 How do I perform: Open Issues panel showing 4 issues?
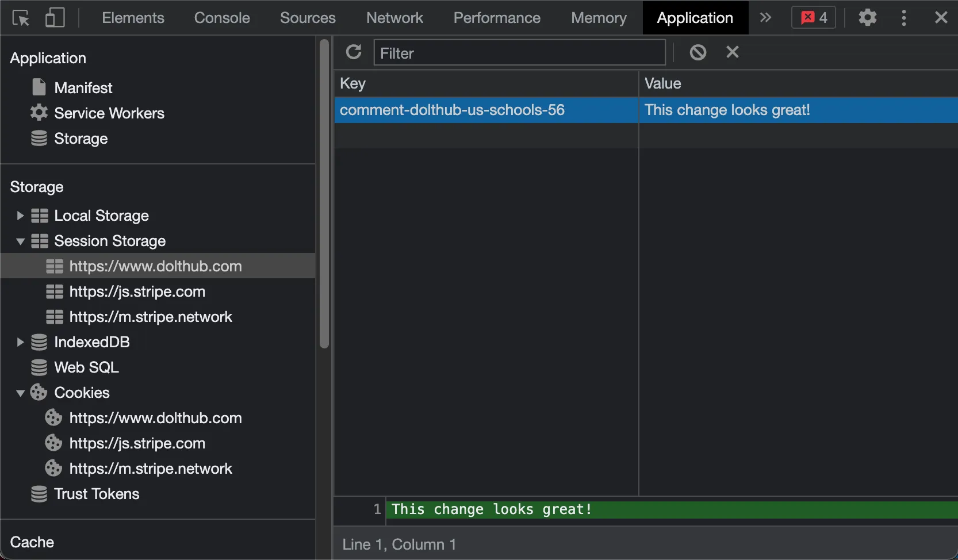[x=813, y=18]
